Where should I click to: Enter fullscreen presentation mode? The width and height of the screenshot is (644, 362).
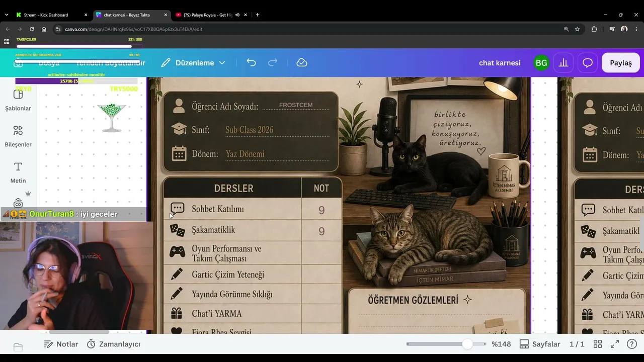coord(615,344)
